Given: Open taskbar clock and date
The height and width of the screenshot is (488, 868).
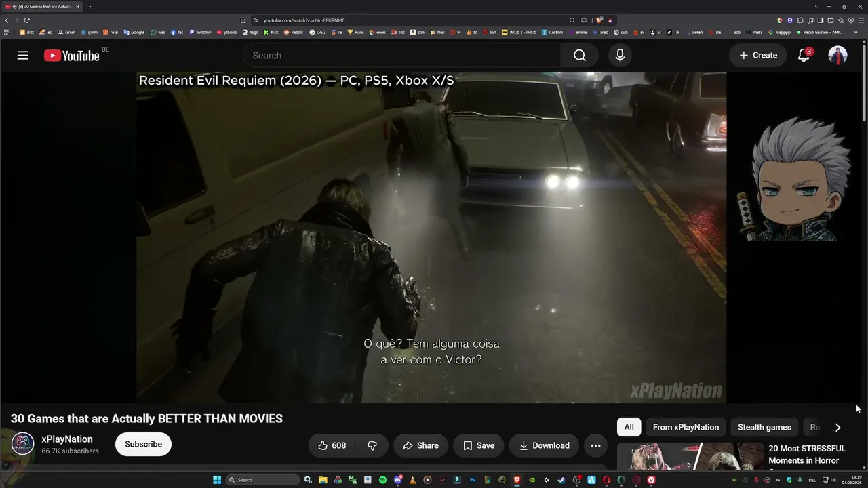Looking at the screenshot, I should [x=851, y=480].
